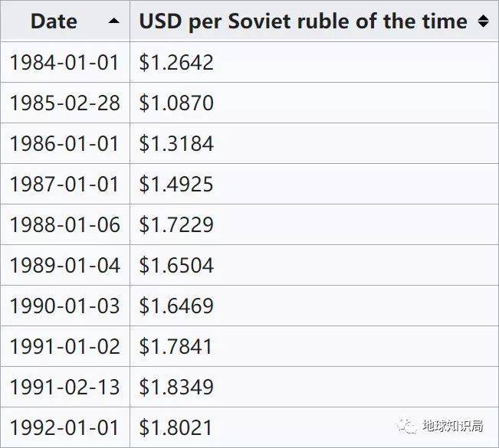Screen dimensions: 499x448
Task: Click the $1.7229 rate value
Action: click(x=176, y=224)
